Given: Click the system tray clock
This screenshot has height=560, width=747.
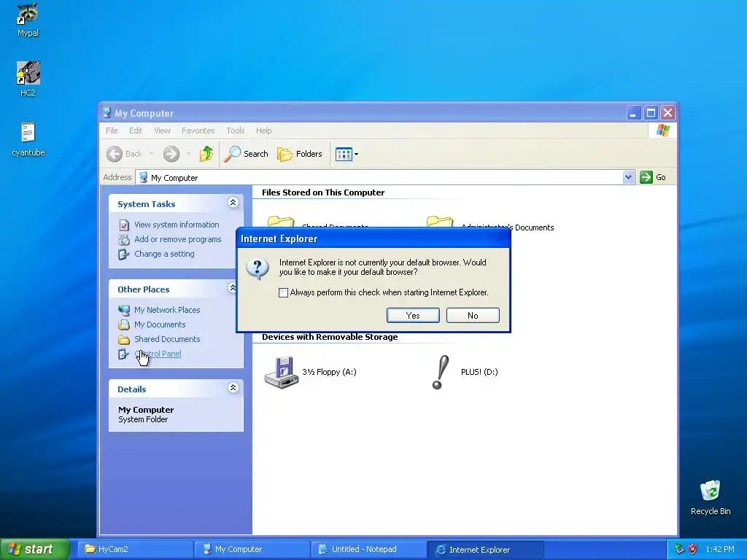Looking at the screenshot, I should coord(720,549).
